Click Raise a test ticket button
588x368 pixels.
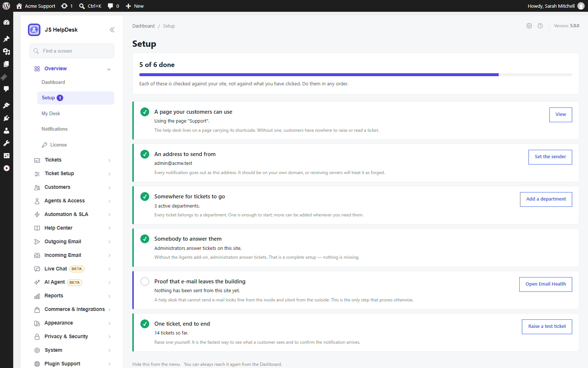point(547,327)
